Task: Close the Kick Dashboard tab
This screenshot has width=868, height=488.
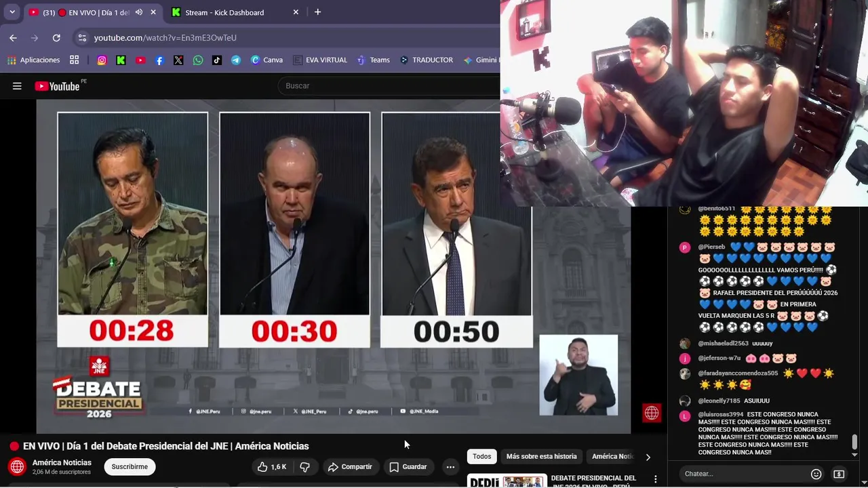Action: pos(296,12)
